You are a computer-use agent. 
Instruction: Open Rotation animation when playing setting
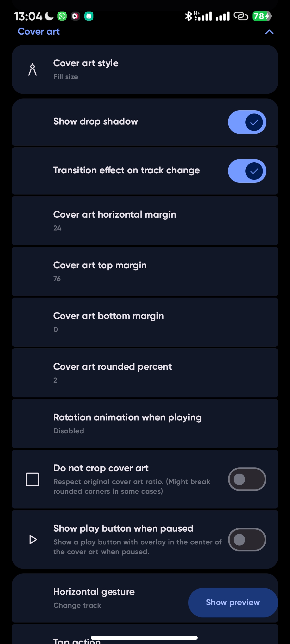click(145, 423)
